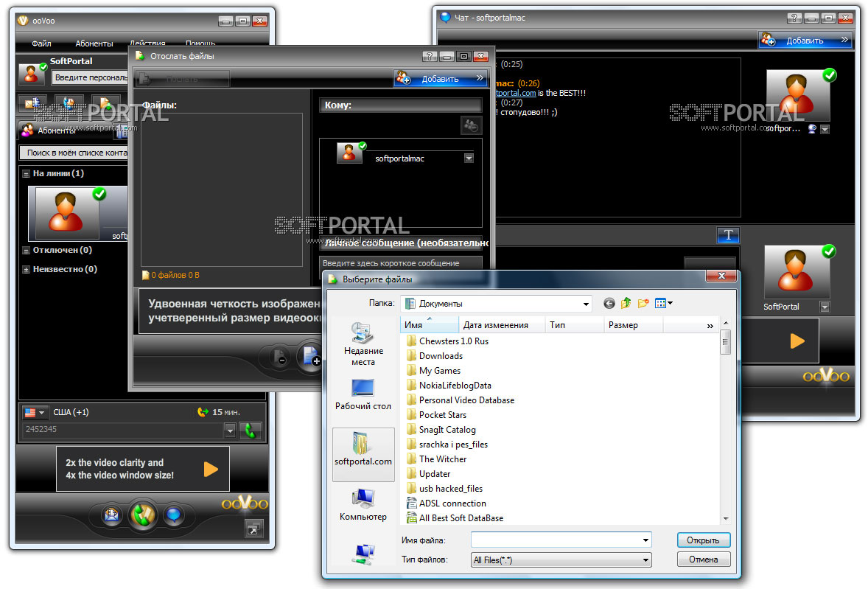The width and height of the screenshot is (868, 589).
Task: Open text chat via blue bubble icon
Action: tap(174, 515)
